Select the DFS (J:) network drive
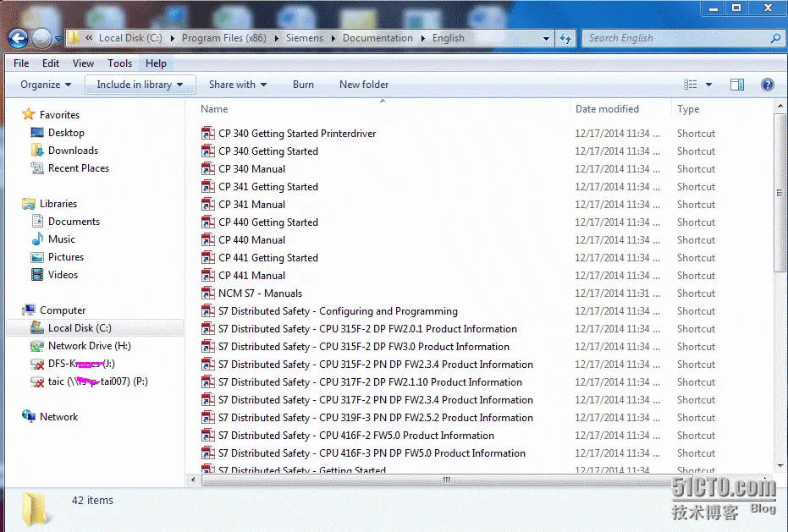The image size is (788, 532). coord(81,364)
